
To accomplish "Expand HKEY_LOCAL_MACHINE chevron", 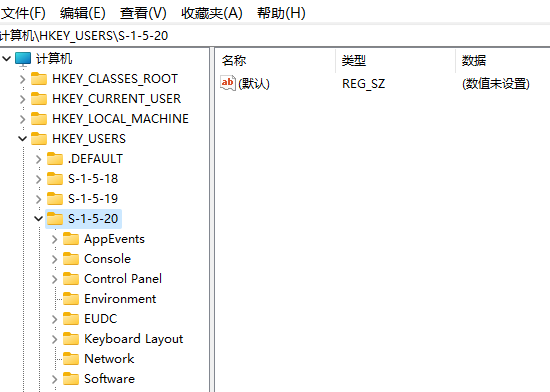I will [23, 119].
